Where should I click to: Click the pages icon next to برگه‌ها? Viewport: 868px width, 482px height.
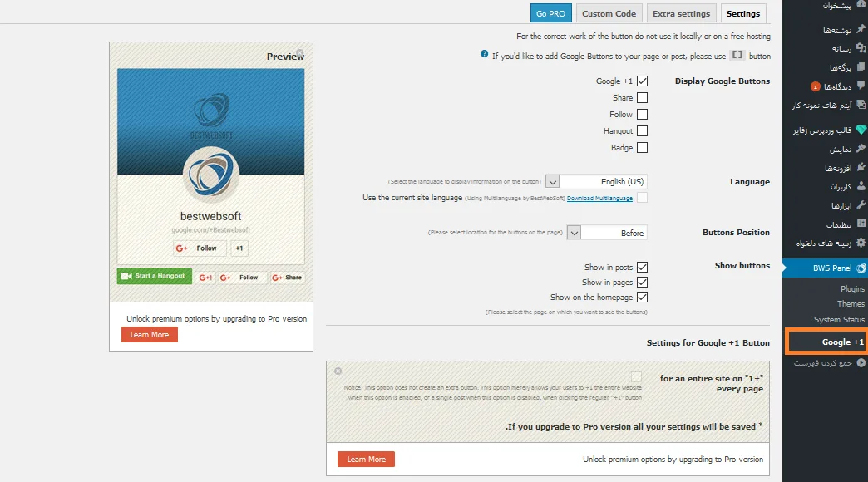tap(861, 67)
